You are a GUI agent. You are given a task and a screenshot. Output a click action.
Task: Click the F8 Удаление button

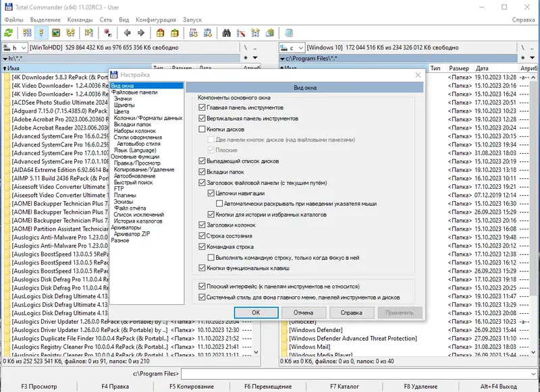[421, 387]
